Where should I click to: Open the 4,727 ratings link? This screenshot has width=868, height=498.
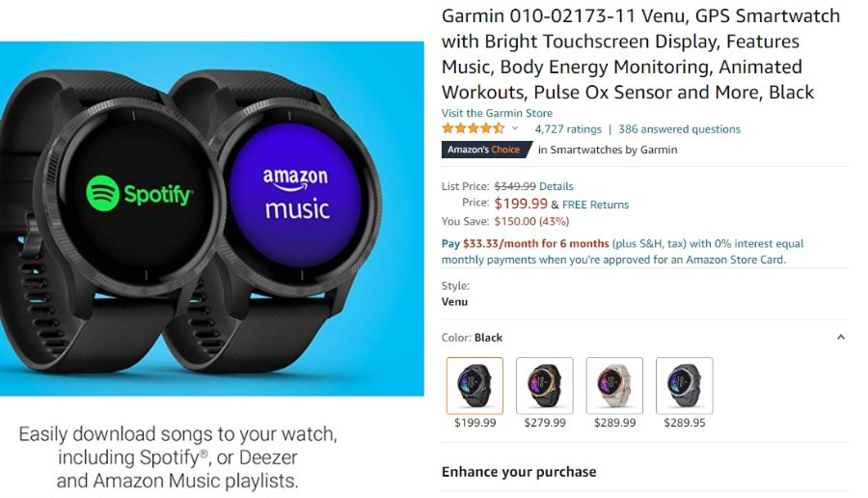[x=568, y=129]
